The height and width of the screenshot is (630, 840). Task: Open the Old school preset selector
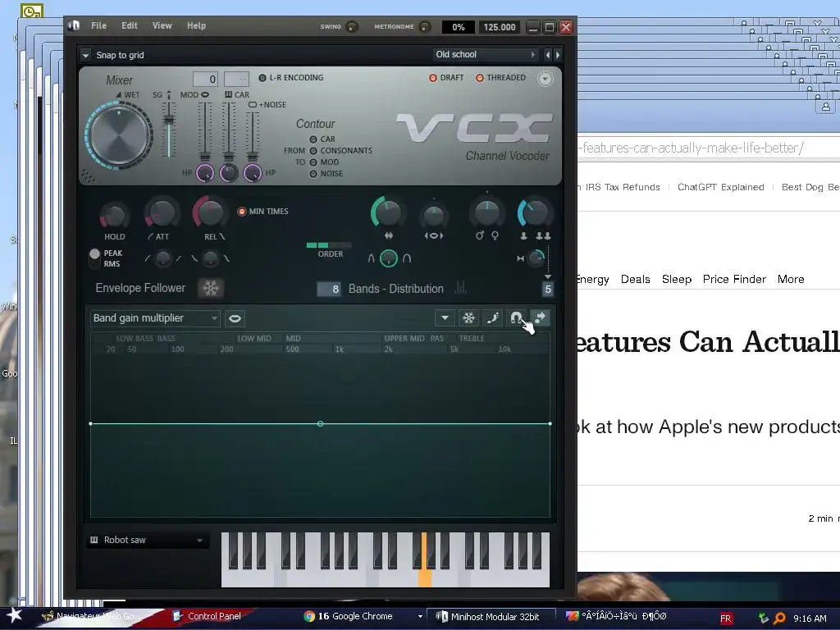(486, 55)
